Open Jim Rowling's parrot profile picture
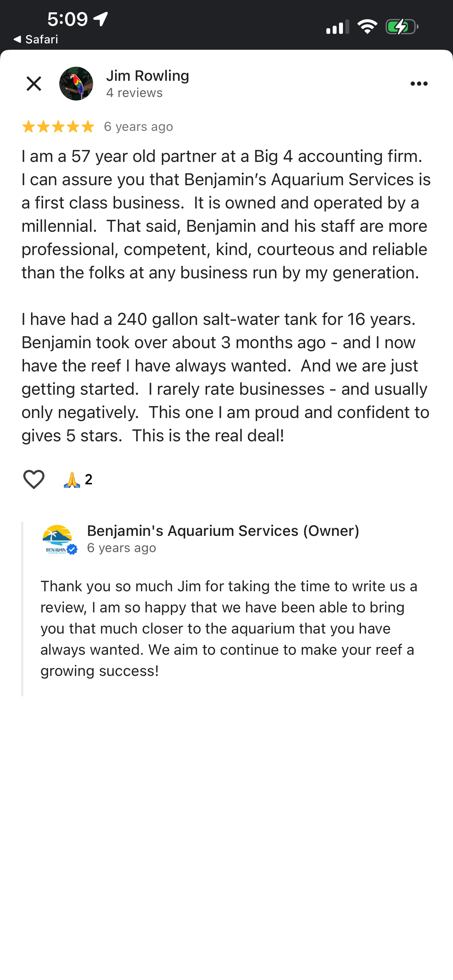This screenshot has height=980, width=453. click(76, 84)
